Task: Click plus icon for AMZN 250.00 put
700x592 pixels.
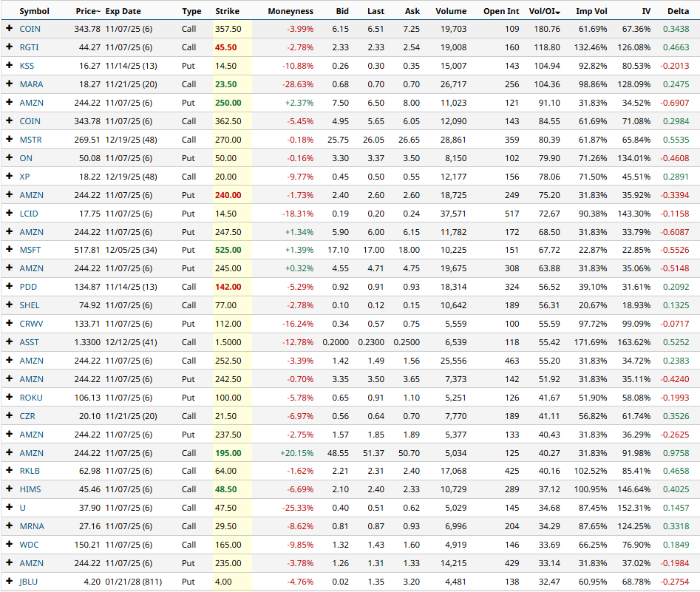Action: click(9, 102)
